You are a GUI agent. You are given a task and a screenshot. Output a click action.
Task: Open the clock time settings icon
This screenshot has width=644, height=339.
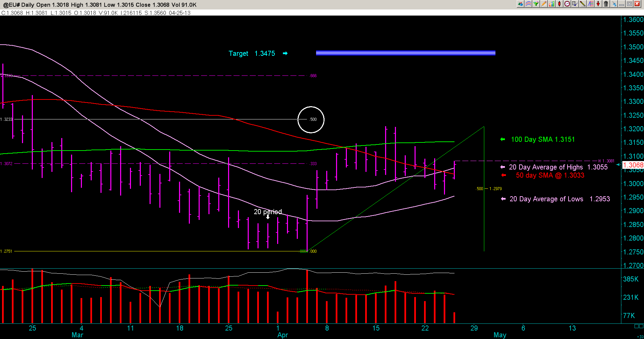coord(567,4)
